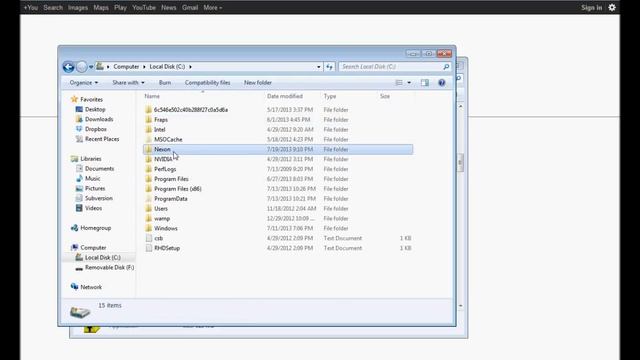
Task: Expand the arrow after Local Disk (C:) breadcrumb
Action: (190, 67)
